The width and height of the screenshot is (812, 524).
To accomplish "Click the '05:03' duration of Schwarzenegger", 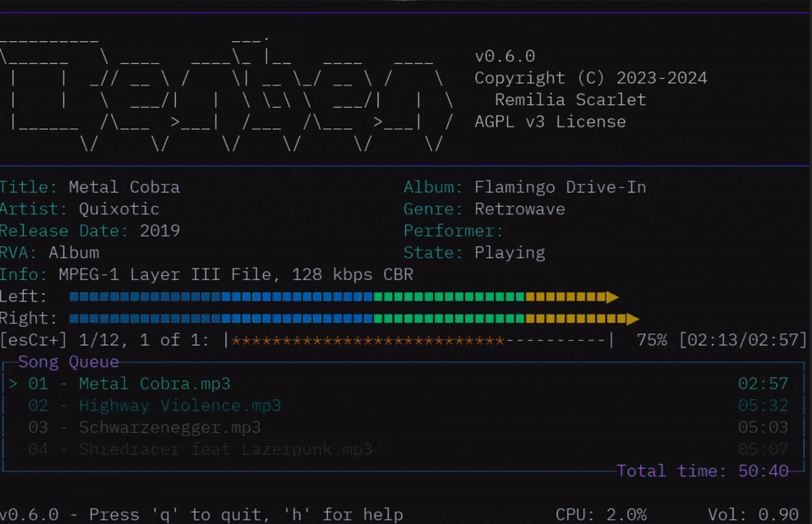I will tap(763, 427).
